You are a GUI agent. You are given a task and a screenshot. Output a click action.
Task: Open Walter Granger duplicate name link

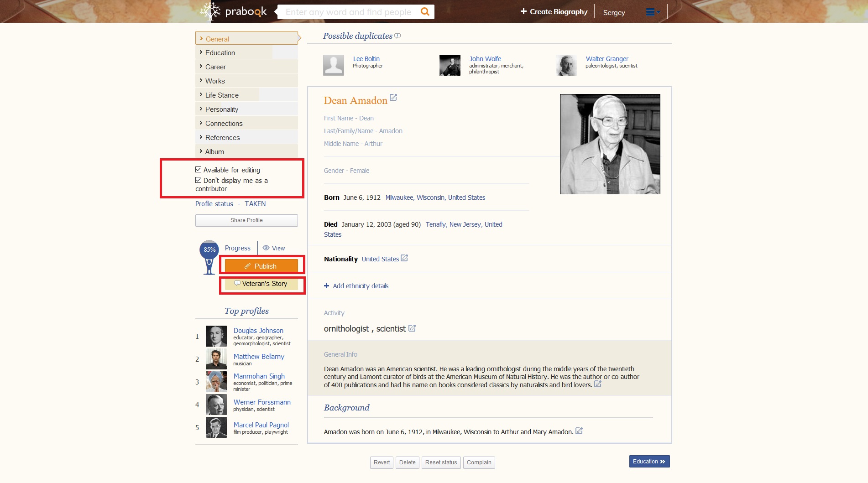607,59
